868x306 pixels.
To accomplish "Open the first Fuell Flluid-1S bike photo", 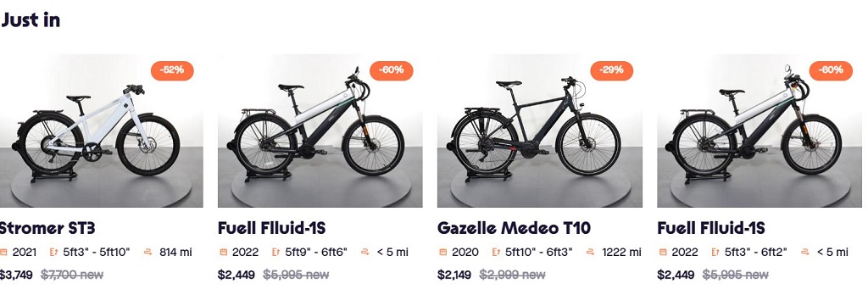I will 320,131.
